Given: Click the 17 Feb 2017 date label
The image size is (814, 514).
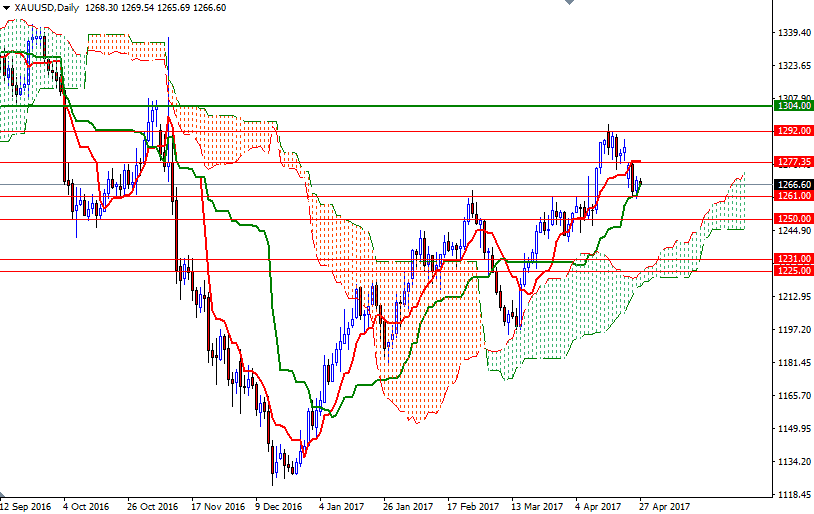Looking at the screenshot, I should pyautogui.click(x=472, y=507).
